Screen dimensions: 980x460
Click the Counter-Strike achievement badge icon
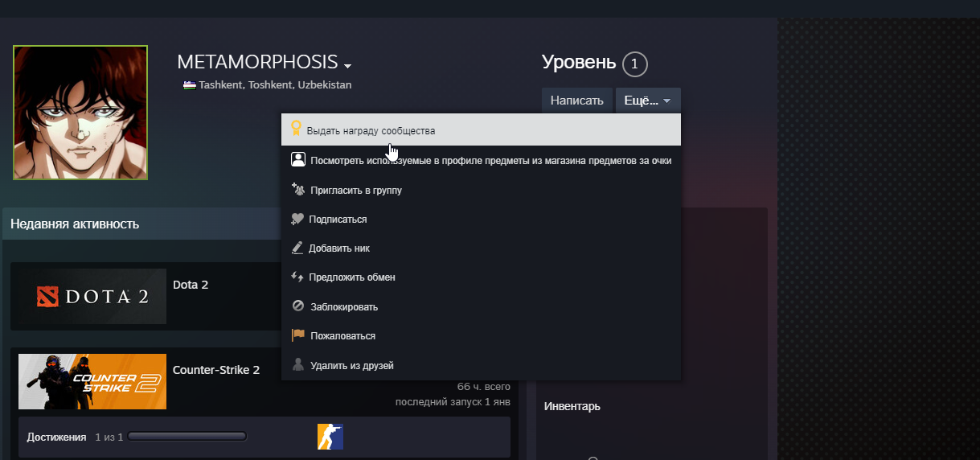[330, 436]
